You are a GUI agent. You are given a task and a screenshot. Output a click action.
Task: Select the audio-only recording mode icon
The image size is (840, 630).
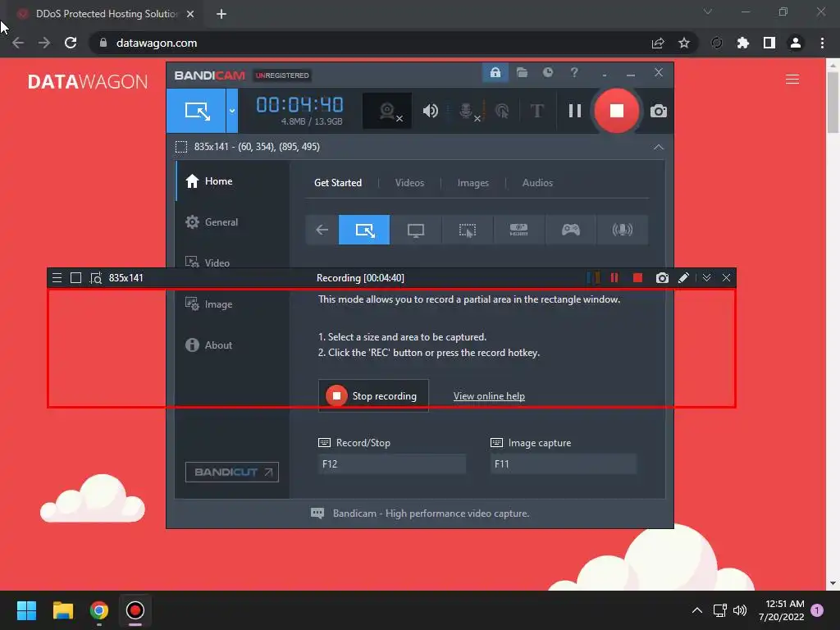[622, 230]
